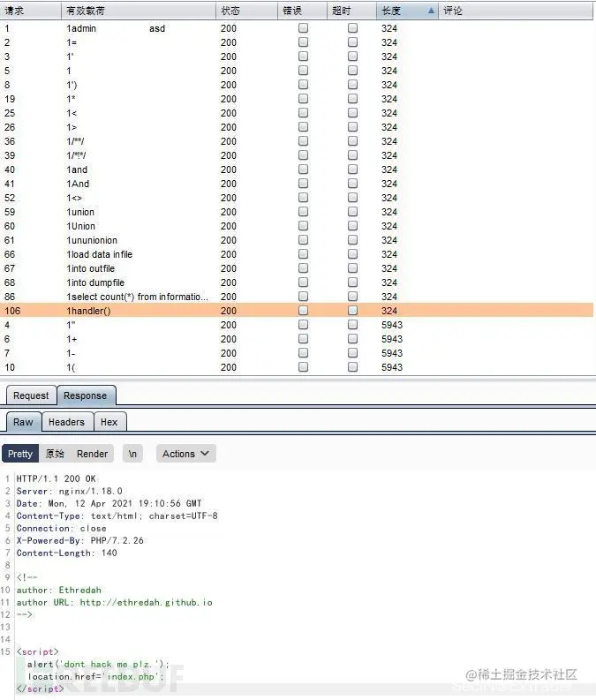
Task: Select the 1select count(*) from informatio... row
Action: [297, 297]
